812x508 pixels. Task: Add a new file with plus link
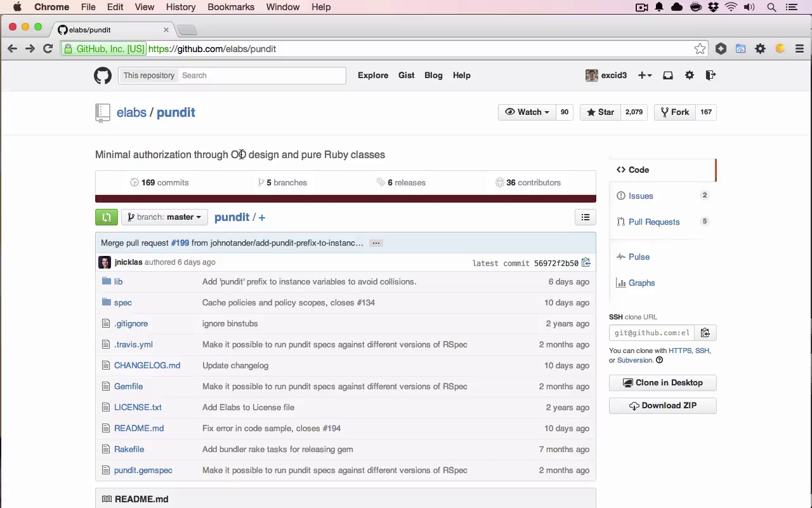point(261,217)
